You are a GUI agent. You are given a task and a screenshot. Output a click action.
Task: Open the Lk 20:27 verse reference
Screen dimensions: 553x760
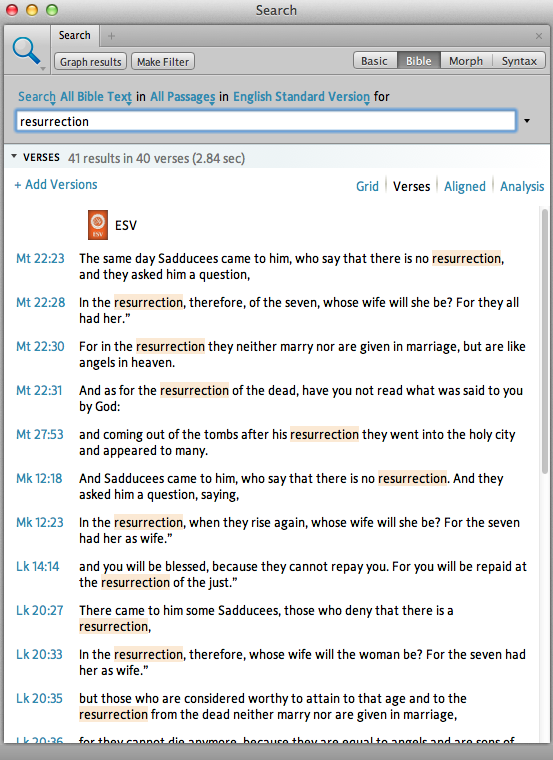click(40, 610)
